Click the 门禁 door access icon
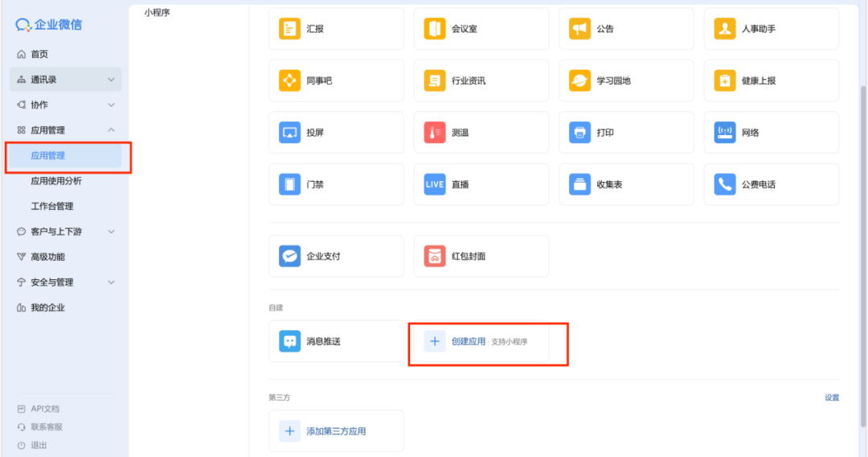This screenshot has height=457, width=868. pos(289,184)
